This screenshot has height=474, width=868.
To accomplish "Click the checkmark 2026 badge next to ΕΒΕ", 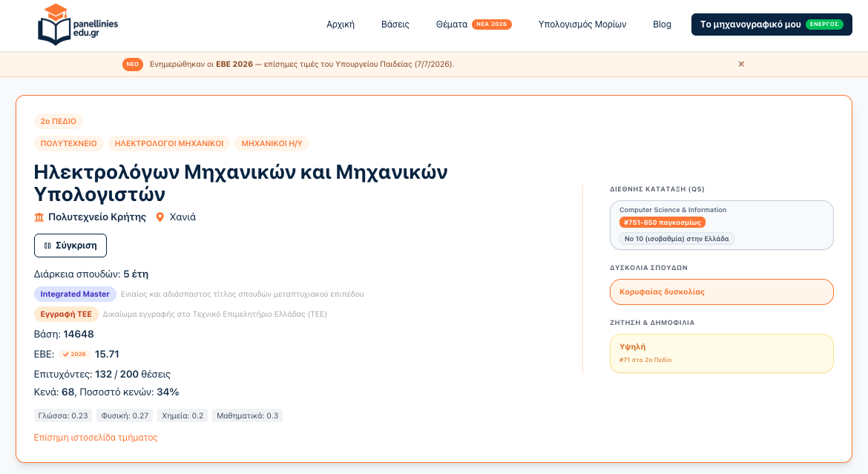I will (74, 355).
